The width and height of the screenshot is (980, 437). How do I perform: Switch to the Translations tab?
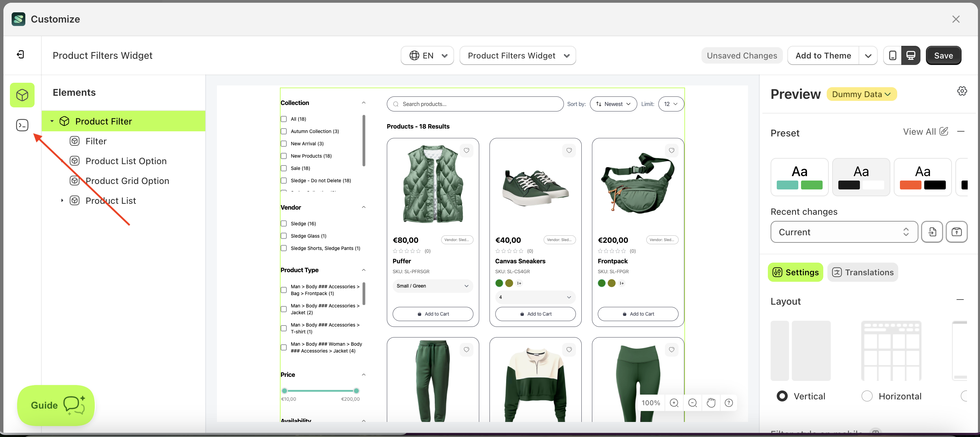[x=862, y=272]
